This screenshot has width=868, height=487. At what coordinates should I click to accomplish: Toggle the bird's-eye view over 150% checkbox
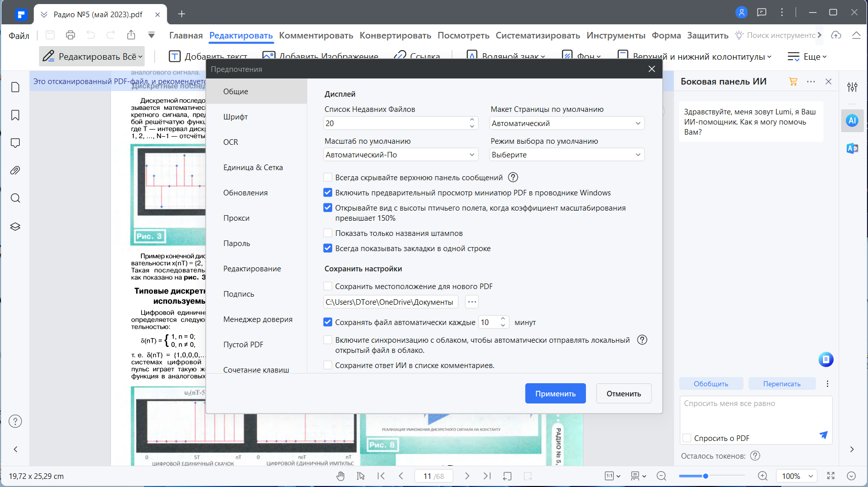tap(328, 208)
